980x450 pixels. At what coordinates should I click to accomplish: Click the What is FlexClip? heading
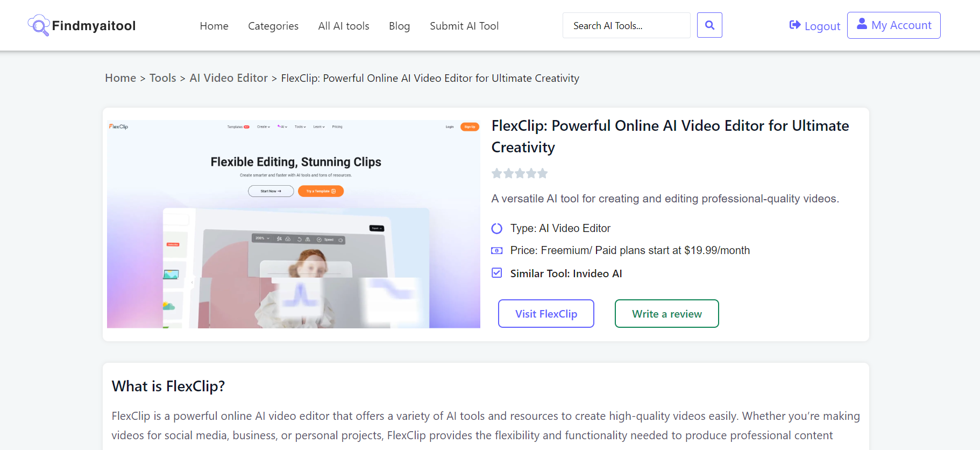tap(168, 386)
